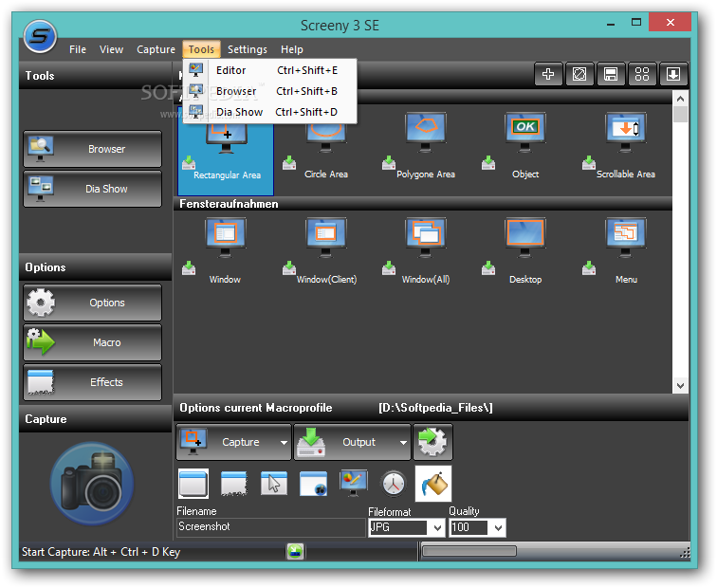
Task: Open the Options sidebar button
Action: pos(92,303)
